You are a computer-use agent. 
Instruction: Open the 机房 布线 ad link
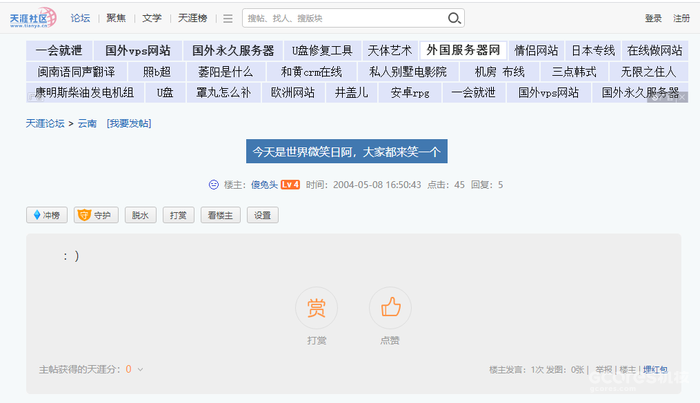pos(500,71)
